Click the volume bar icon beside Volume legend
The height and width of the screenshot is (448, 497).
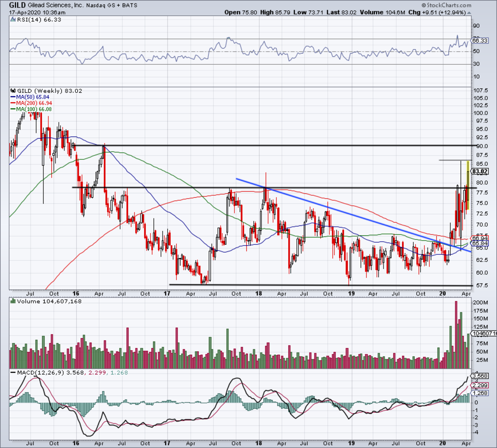pyautogui.click(x=13, y=301)
